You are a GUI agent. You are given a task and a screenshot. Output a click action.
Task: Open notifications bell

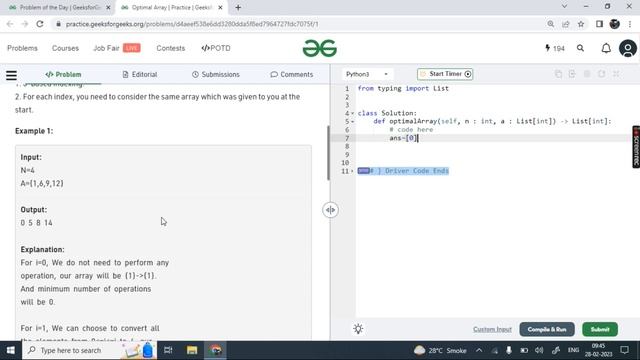pyautogui.click(x=606, y=48)
